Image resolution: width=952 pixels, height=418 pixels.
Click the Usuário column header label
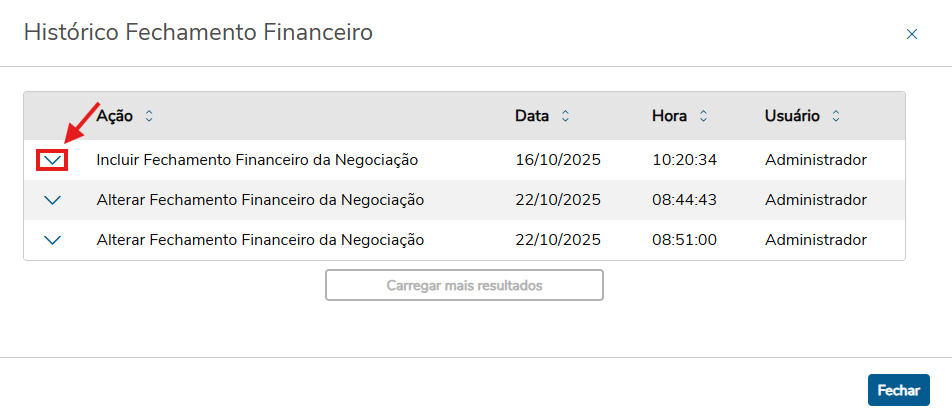792,116
